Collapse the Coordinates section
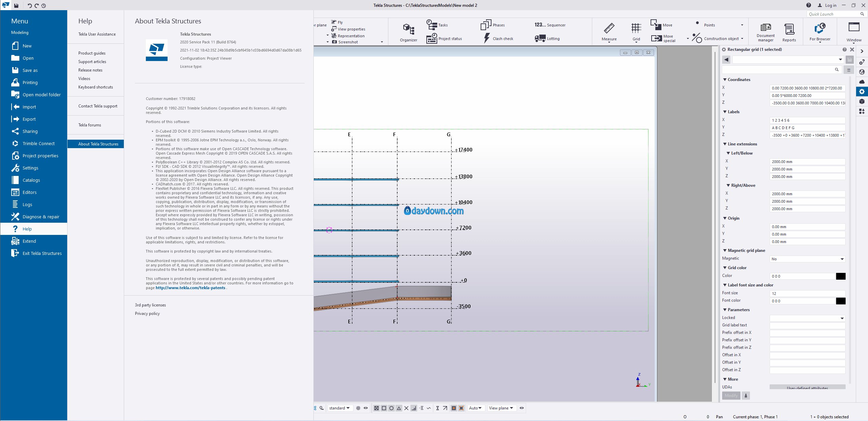 [725, 80]
